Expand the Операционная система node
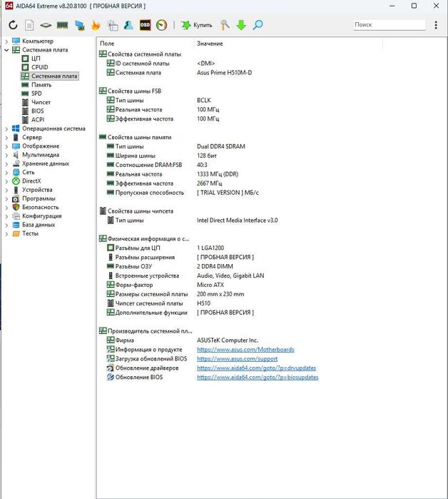The height and width of the screenshot is (499, 448). 6,129
